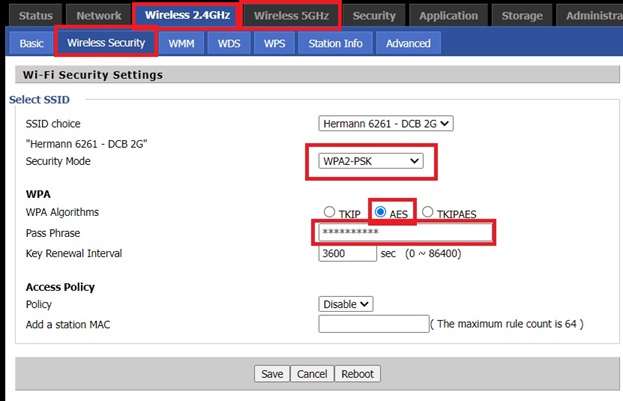Screen dimensions: 623x401
Task: View the Station Info sub-tab
Action: [x=337, y=43]
